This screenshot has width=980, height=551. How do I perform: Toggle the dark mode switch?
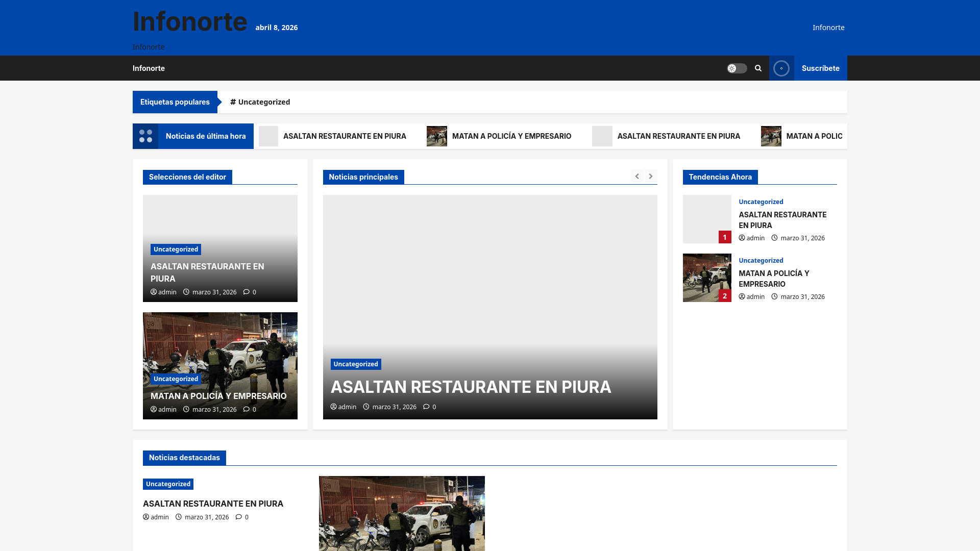(737, 68)
